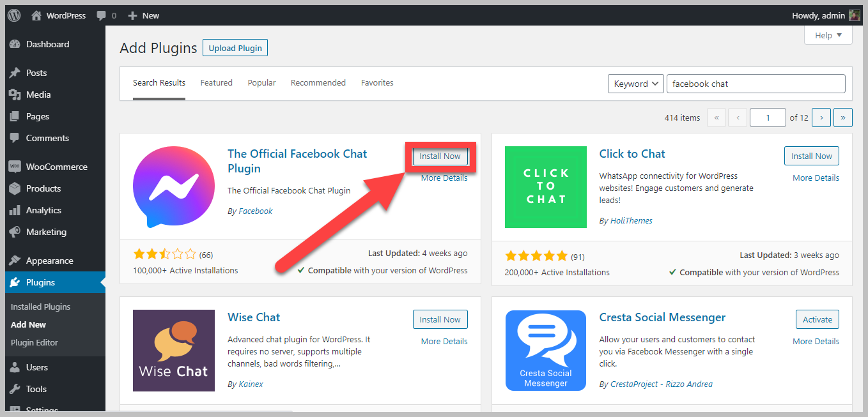Viewport: 868px width, 417px height.
Task: Open Dashboard in the sidebar
Action: (55, 44)
